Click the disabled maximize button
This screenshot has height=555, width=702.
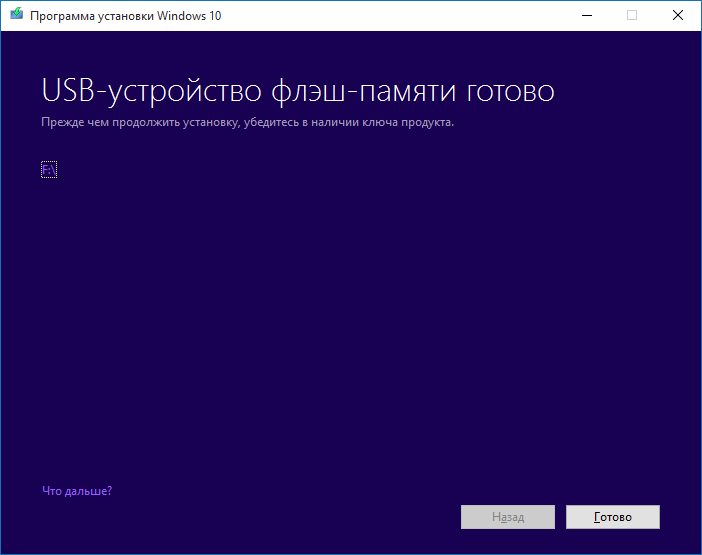pyautogui.click(x=632, y=15)
